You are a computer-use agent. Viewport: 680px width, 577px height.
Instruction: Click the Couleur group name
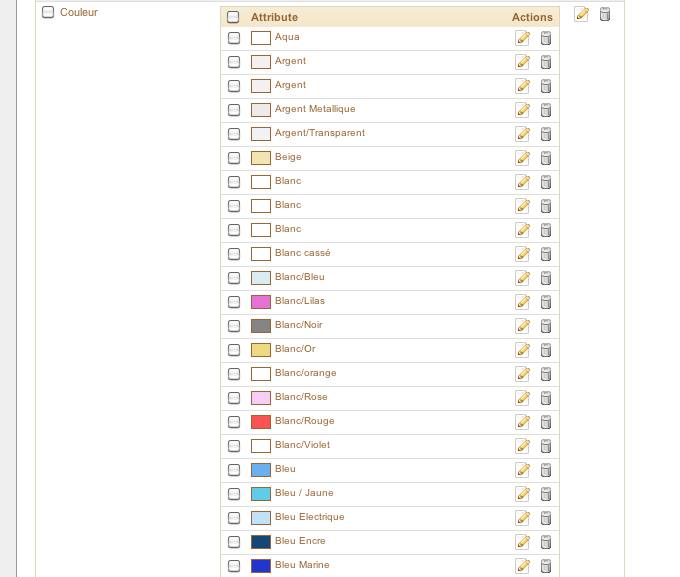(78, 12)
